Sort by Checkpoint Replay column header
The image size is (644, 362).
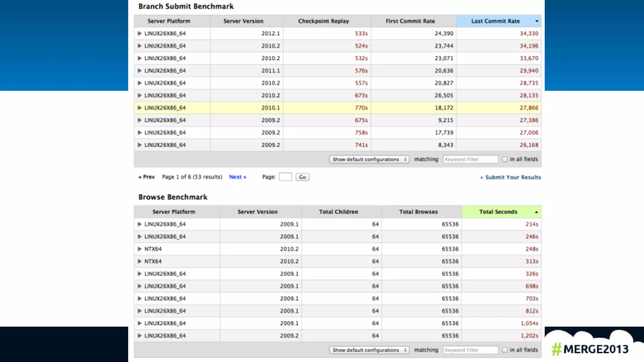pyautogui.click(x=323, y=21)
